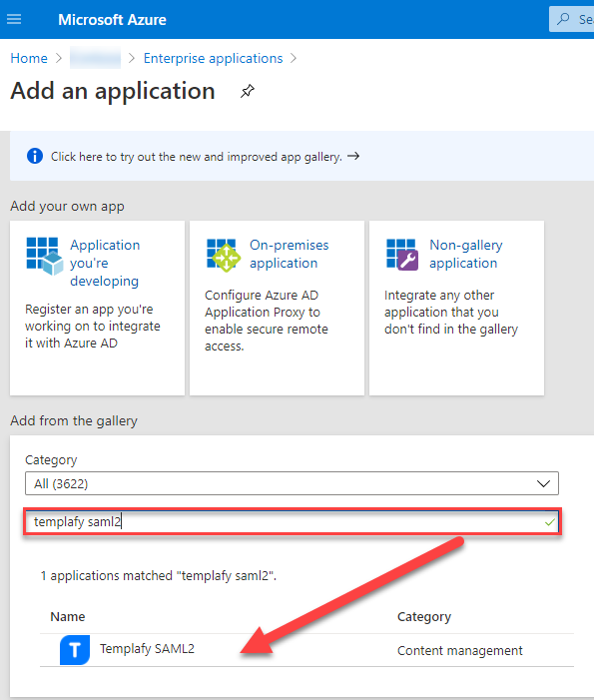Click the On-premises application proxy icon
This screenshot has width=594, height=700.
[x=224, y=255]
